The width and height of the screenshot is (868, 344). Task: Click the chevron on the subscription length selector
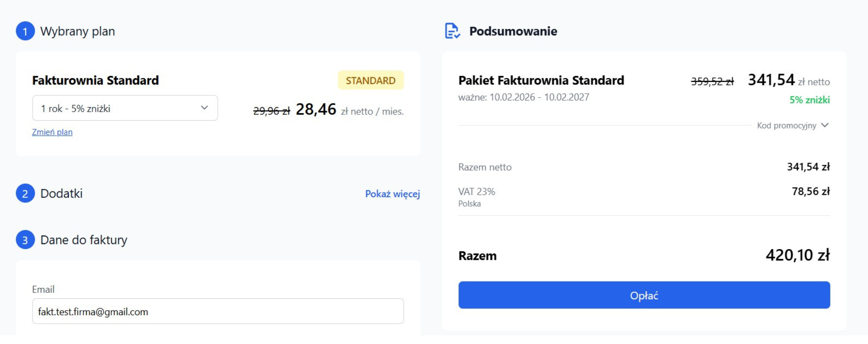coord(205,108)
